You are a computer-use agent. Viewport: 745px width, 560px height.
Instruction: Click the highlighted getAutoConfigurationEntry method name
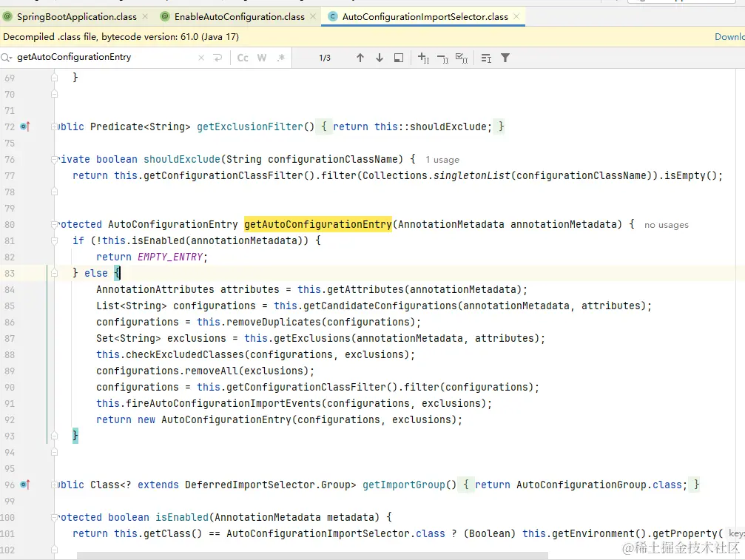(x=318, y=224)
